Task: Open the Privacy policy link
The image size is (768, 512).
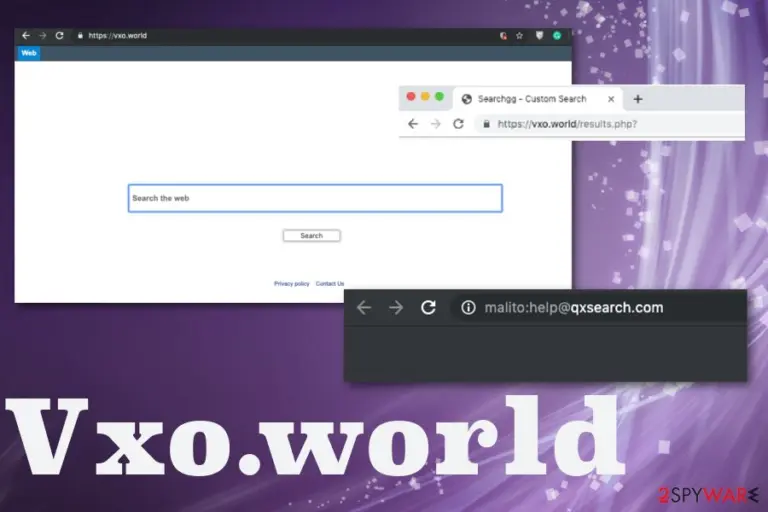Action: tap(291, 284)
